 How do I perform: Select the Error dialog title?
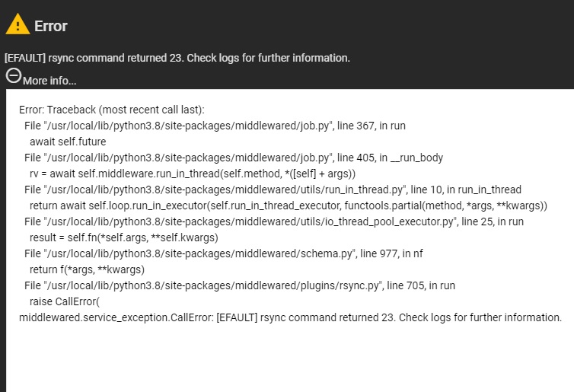[51, 26]
